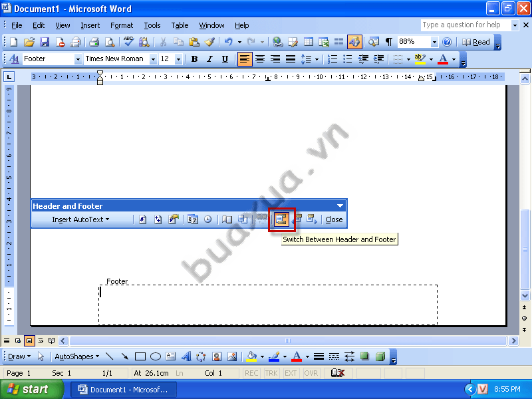Close the Header and Footer toolbar
Image resolution: width=532 pixels, height=399 pixels.
(334, 219)
